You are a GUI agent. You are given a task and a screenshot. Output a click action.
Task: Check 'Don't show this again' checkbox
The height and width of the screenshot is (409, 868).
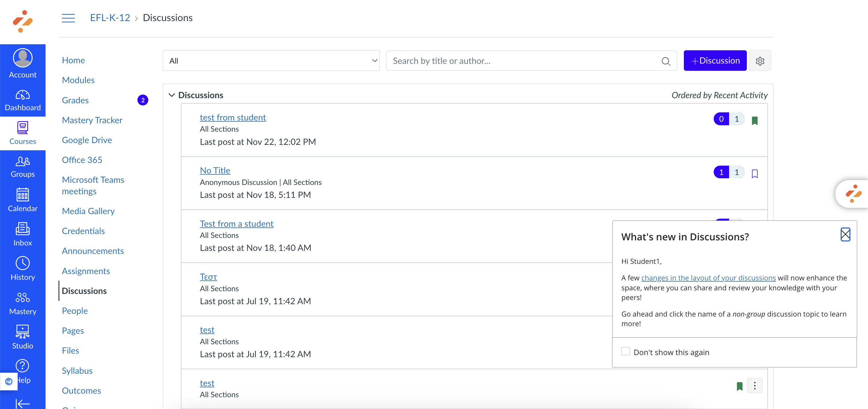(625, 351)
